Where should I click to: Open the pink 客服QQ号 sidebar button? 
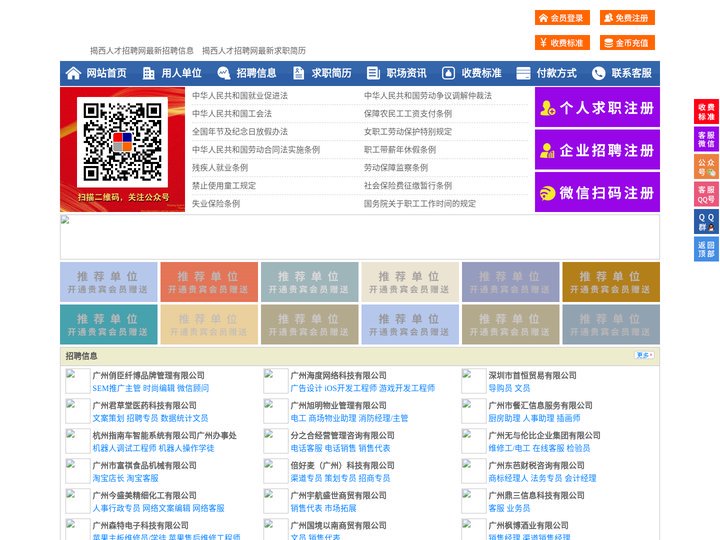[x=706, y=194]
